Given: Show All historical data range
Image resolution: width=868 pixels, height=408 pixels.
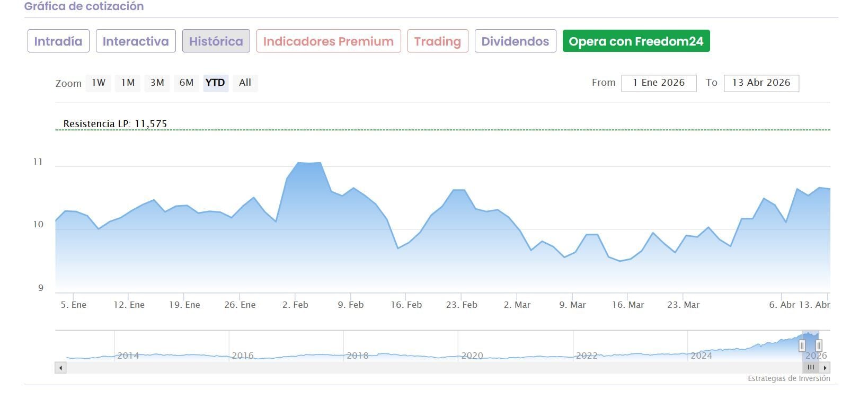Looking at the screenshot, I should pos(245,83).
